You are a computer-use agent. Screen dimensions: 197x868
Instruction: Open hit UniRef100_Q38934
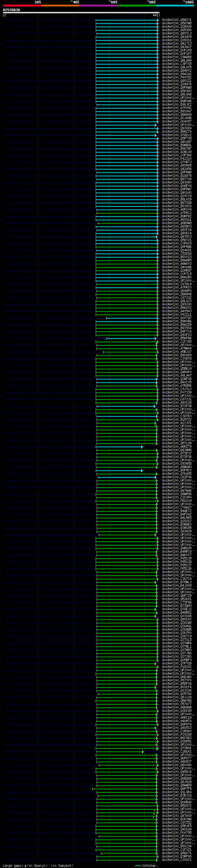point(176,26)
